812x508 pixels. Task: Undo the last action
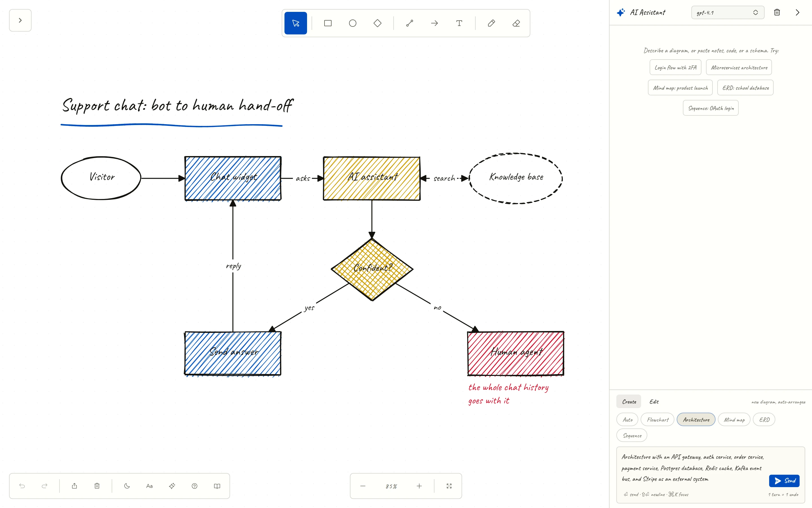click(x=22, y=486)
